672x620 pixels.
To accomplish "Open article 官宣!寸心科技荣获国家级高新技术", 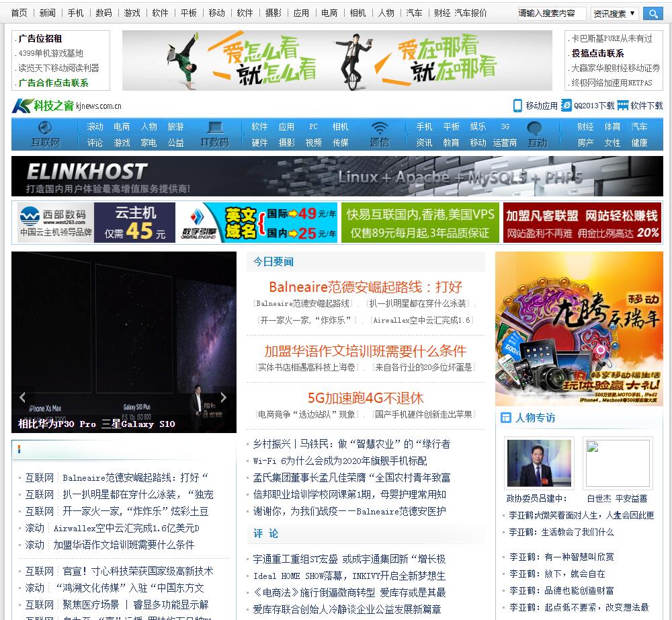I will (138, 571).
